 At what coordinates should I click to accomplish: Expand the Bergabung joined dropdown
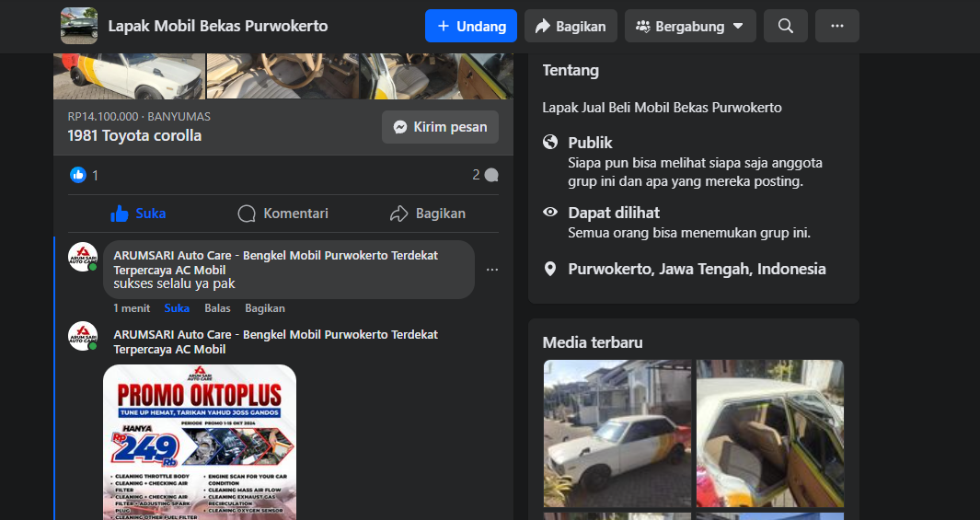690,27
